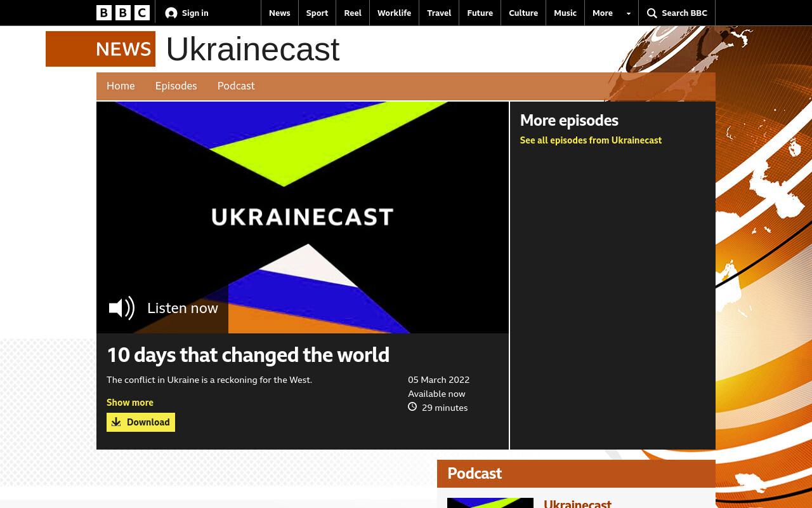
Task: Click the More menu label
Action: [x=603, y=13]
